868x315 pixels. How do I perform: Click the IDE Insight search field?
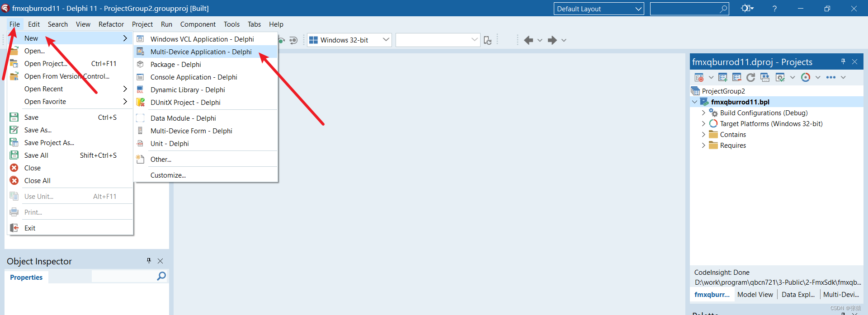689,9
